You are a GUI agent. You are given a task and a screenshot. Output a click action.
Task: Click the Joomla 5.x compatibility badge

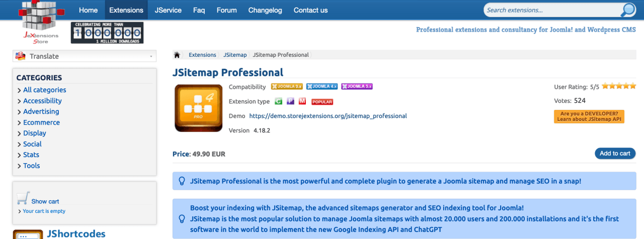[x=357, y=86]
